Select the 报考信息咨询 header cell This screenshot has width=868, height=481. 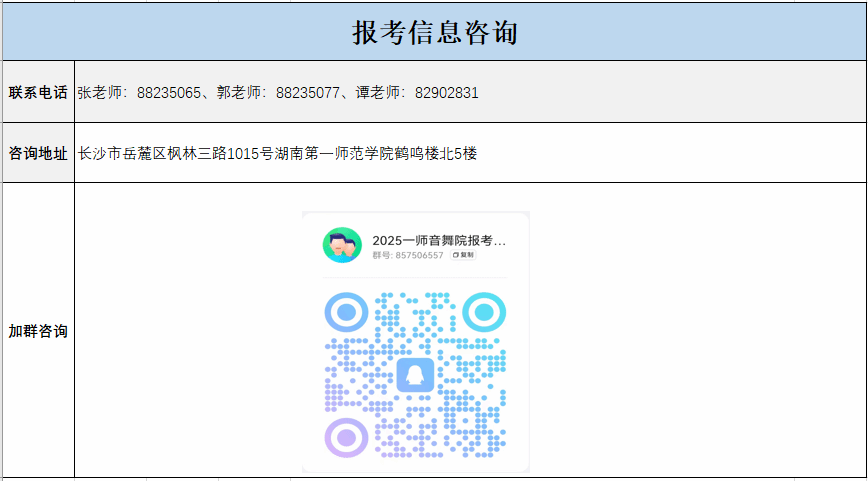click(x=434, y=32)
